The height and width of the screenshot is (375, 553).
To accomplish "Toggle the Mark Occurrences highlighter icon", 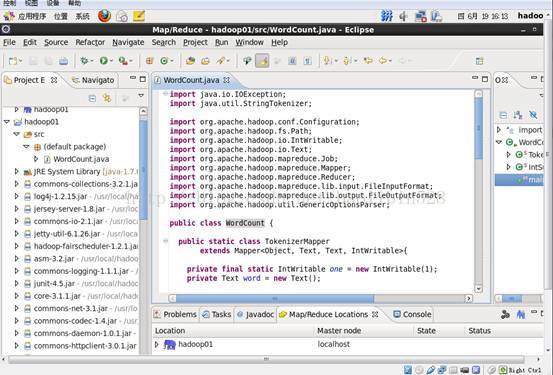I will click(262, 61).
